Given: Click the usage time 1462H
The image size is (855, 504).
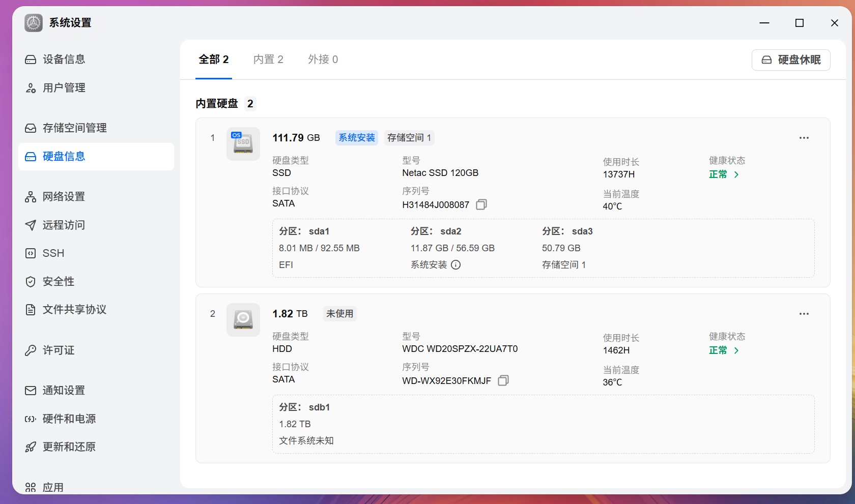Looking at the screenshot, I should 616,350.
